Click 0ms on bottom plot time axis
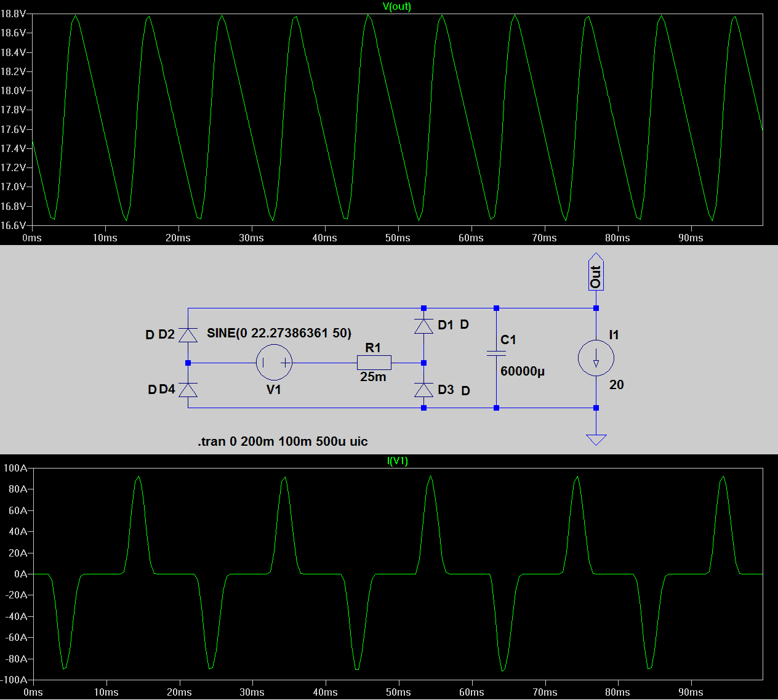 [x=33, y=692]
